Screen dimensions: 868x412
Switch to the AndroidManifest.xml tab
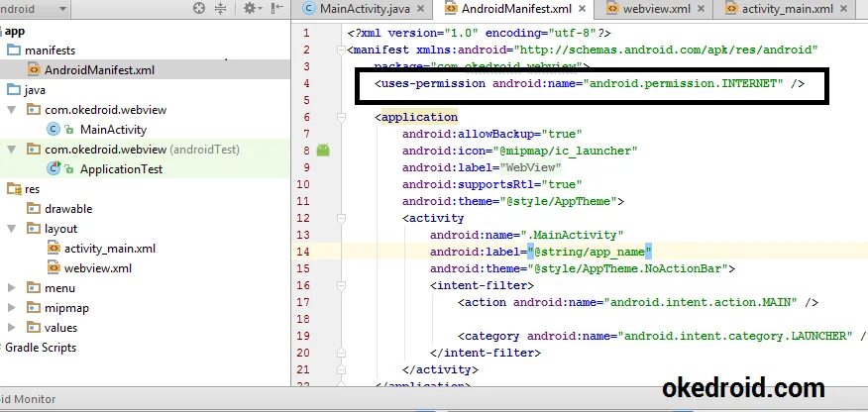pos(516,9)
